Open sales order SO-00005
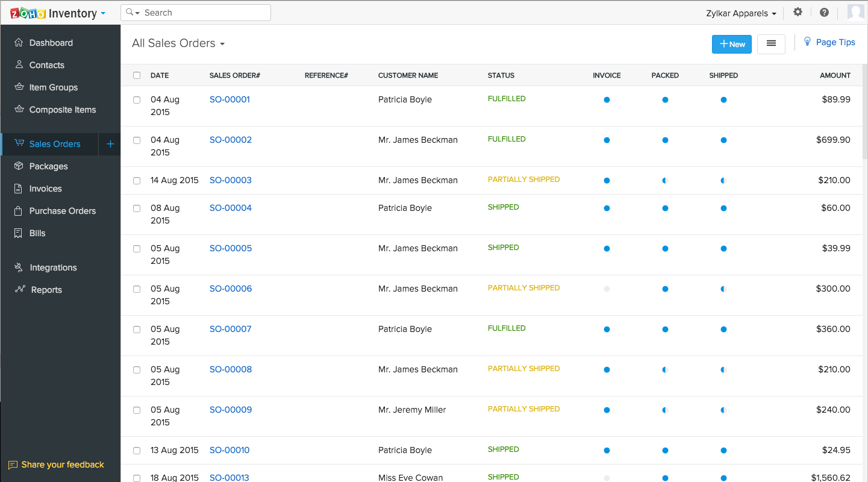868x482 pixels. (231, 248)
